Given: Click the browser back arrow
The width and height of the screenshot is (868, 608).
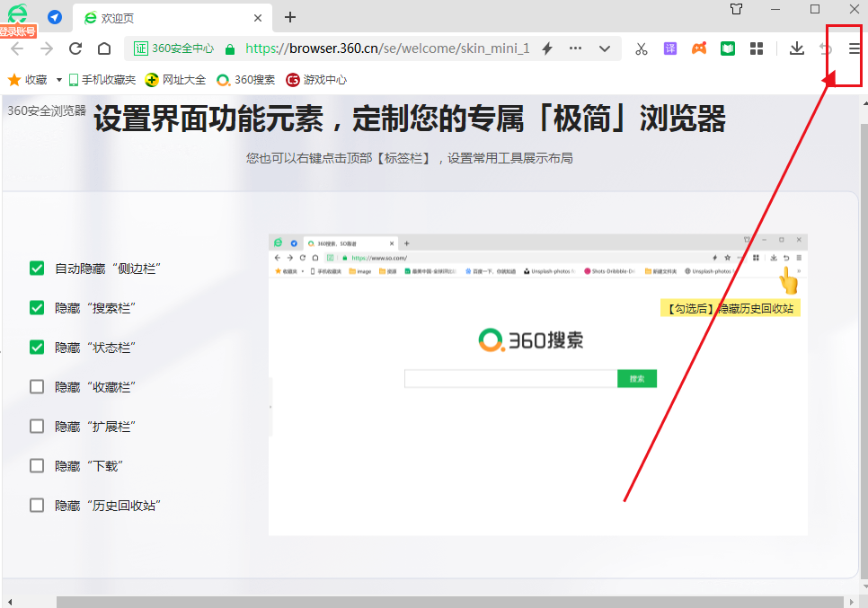Looking at the screenshot, I should (x=17, y=48).
